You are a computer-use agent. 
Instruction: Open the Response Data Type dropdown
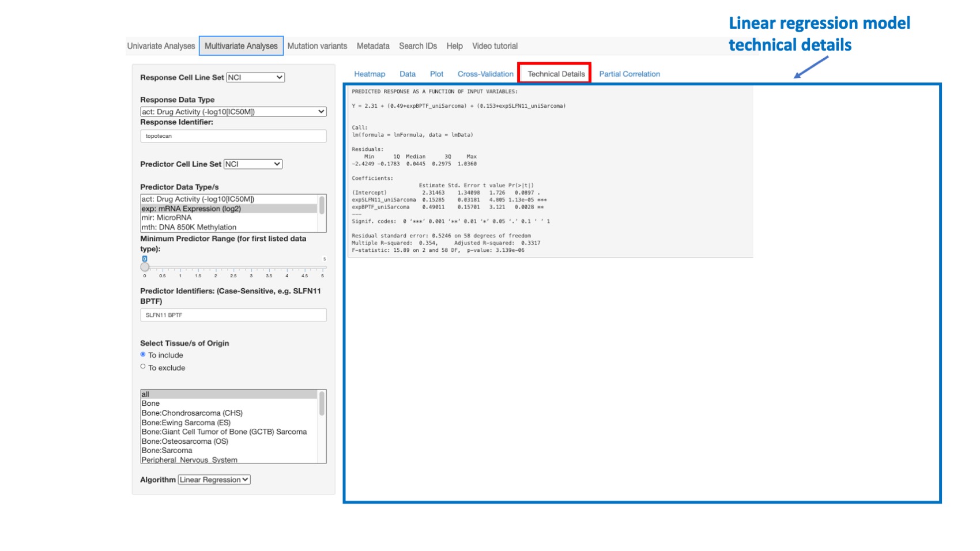pyautogui.click(x=233, y=111)
